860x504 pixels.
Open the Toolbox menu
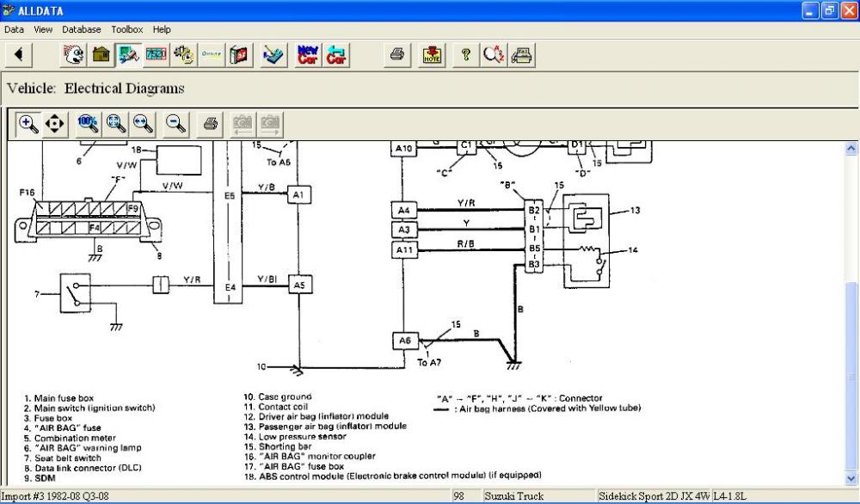coord(126,29)
